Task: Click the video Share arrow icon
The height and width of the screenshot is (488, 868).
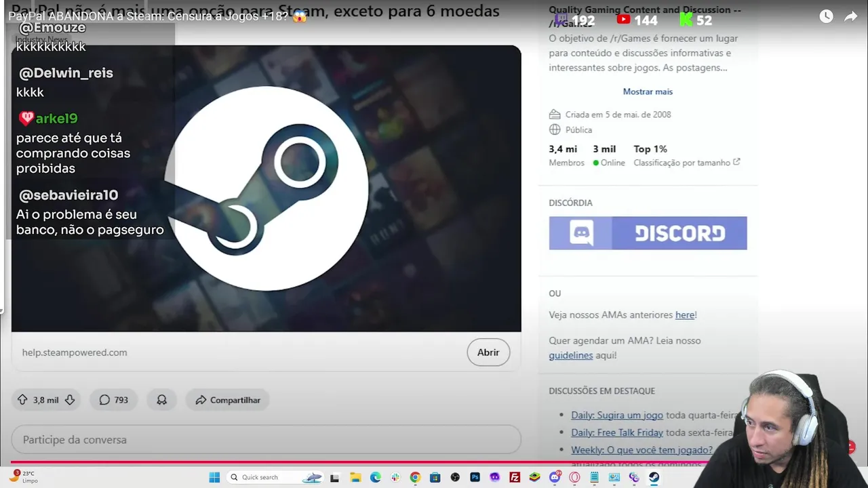Action: [x=851, y=17]
